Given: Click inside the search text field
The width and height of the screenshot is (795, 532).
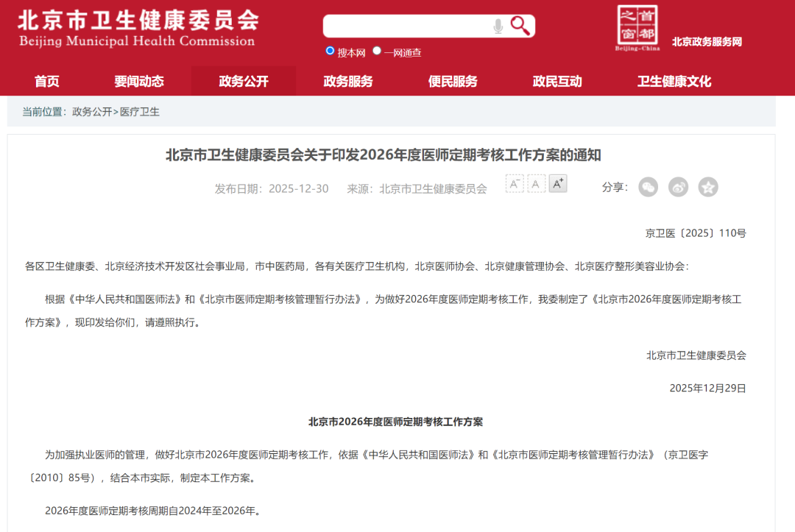Looking at the screenshot, I should [405, 26].
